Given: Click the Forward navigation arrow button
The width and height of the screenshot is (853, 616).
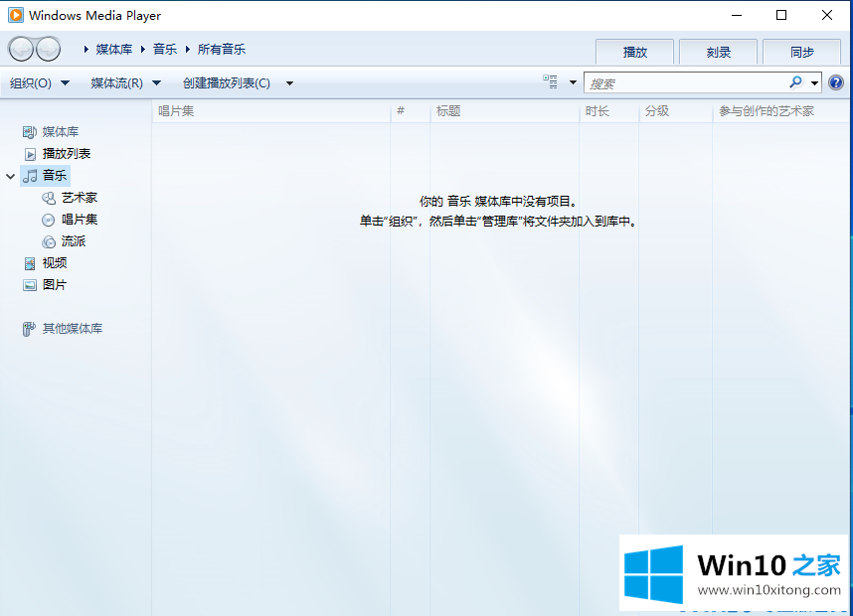Looking at the screenshot, I should [48, 50].
